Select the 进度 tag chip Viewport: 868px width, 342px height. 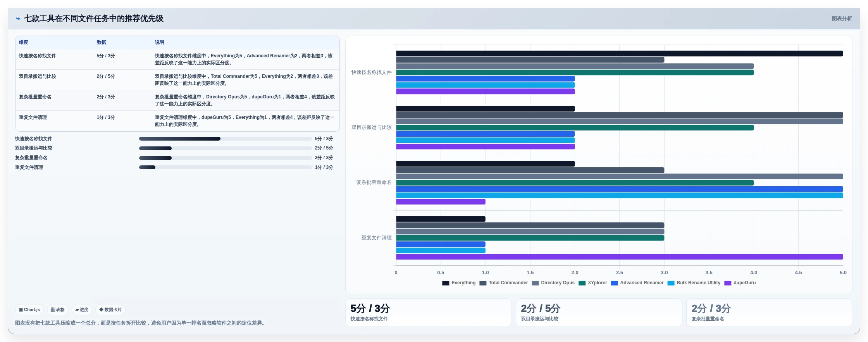click(x=82, y=310)
